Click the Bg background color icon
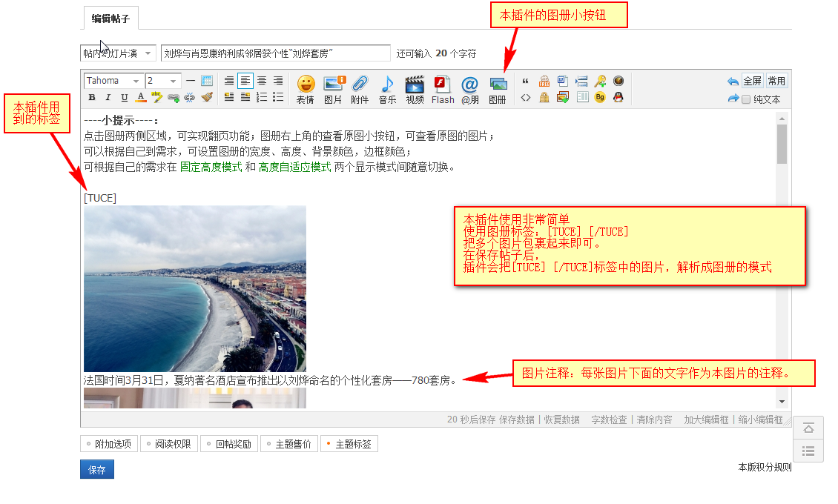 [600, 97]
